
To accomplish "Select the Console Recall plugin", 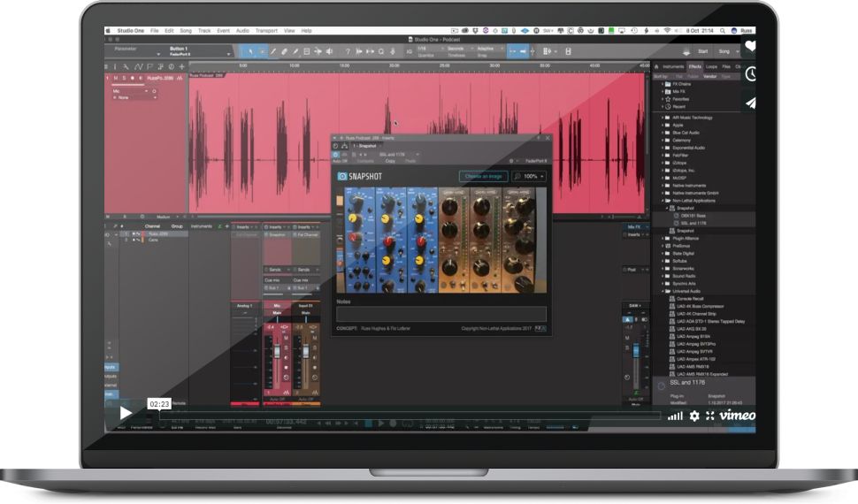I will [x=689, y=299].
